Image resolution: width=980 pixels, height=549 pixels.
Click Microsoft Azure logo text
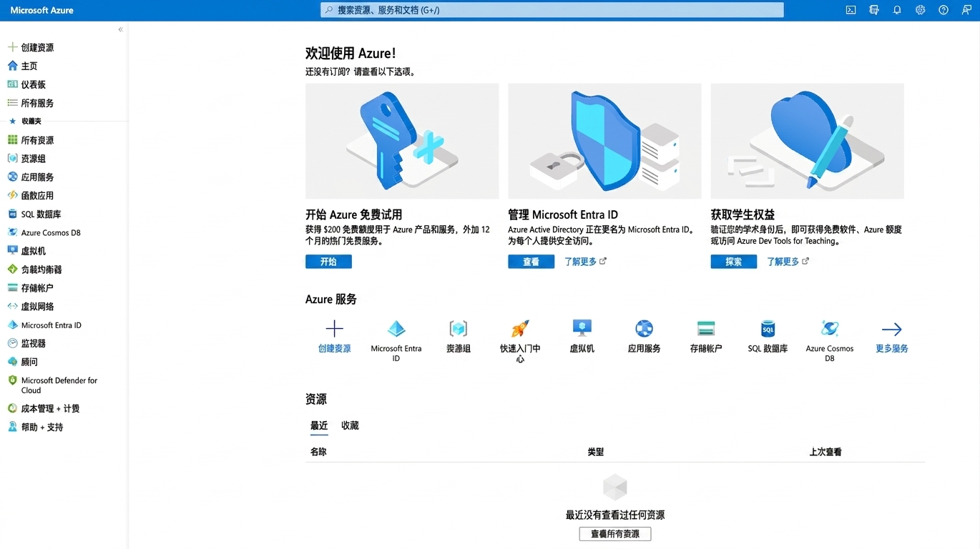[41, 10]
